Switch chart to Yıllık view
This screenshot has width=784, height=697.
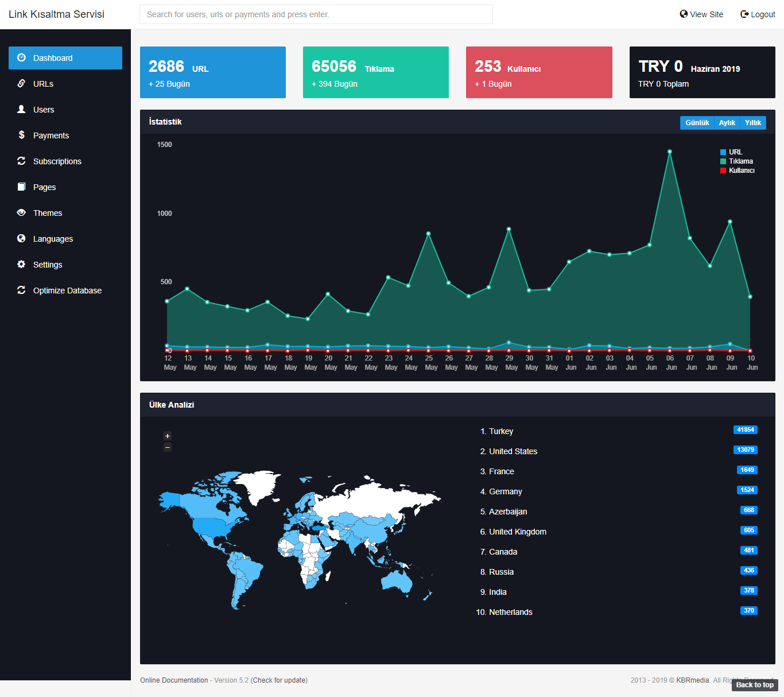point(753,123)
